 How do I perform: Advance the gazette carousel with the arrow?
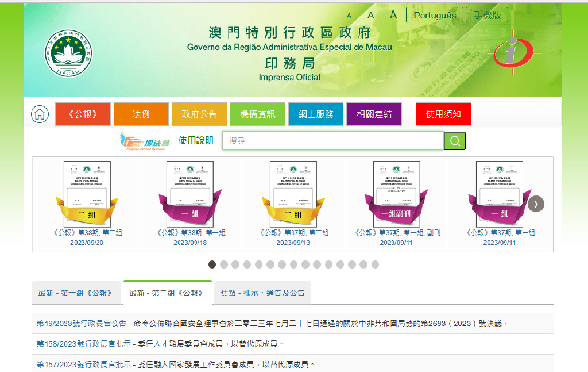coord(536,204)
